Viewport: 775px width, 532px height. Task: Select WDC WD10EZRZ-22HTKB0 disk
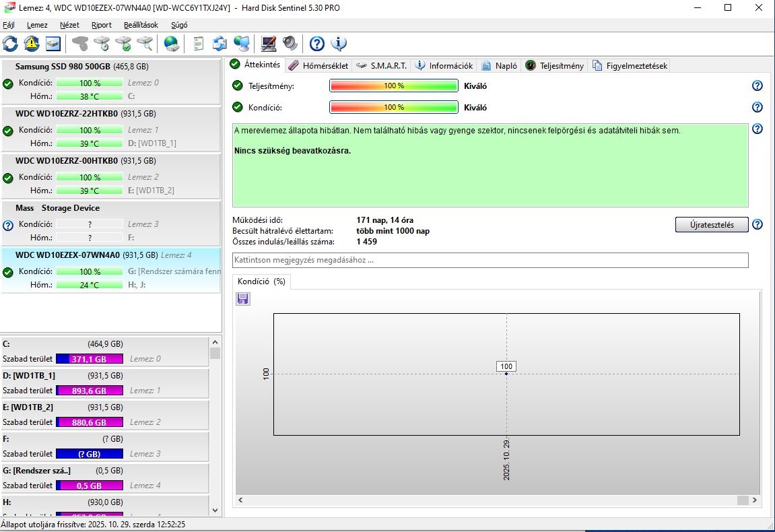tap(110, 129)
